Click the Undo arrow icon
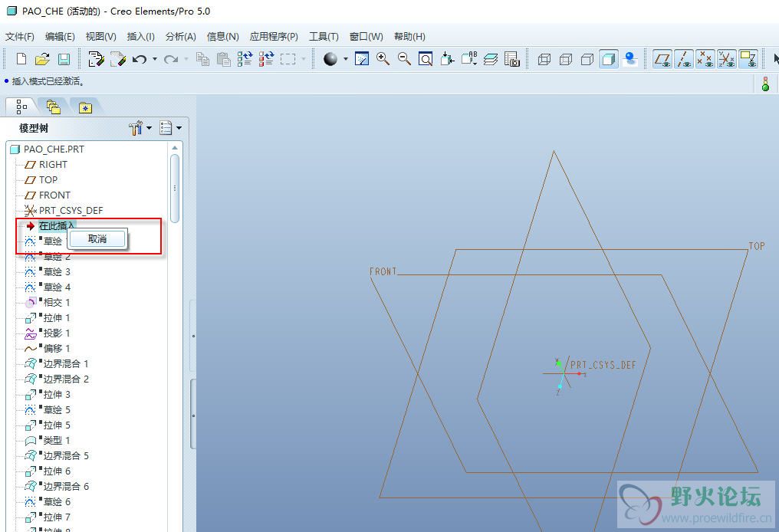This screenshot has width=779, height=532. click(140, 59)
